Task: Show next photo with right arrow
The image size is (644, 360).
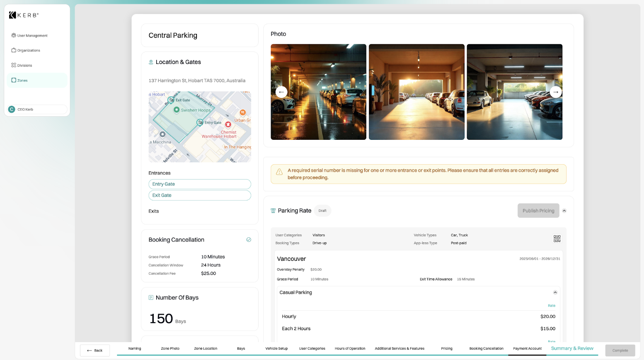Action: tap(556, 92)
